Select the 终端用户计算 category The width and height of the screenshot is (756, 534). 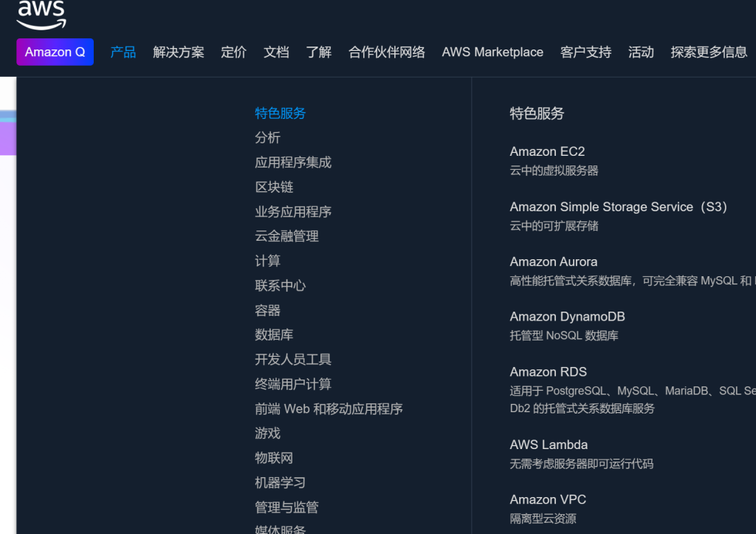293,384
